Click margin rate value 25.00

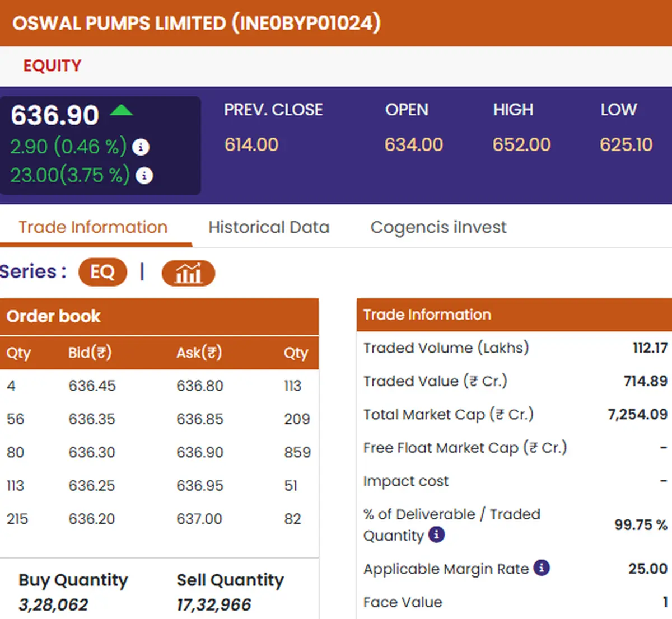tap(648, 569)
